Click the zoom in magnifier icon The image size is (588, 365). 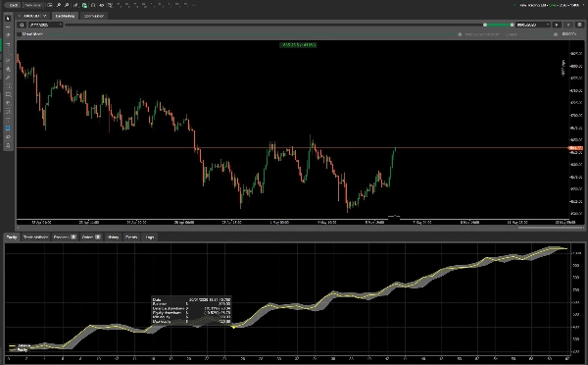pos(59,5)
